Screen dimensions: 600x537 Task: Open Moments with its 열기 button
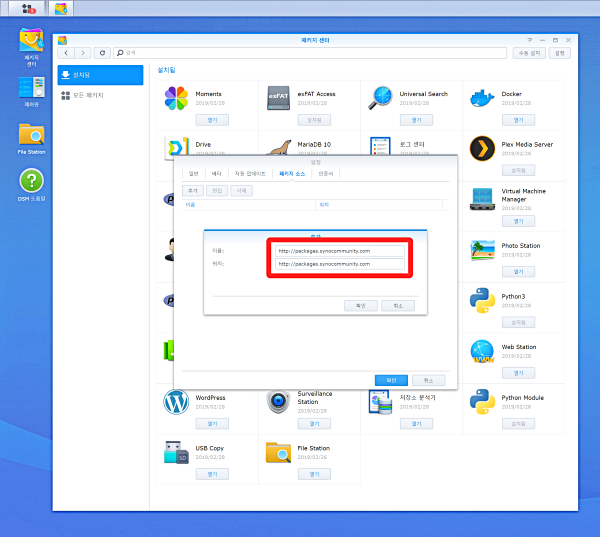pos(212,120)
